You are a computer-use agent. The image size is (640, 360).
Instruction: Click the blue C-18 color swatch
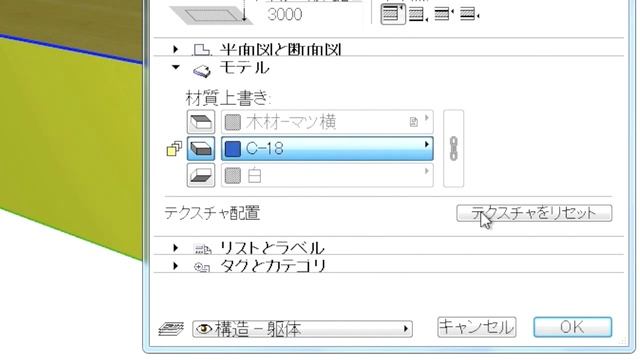(233, 149)
